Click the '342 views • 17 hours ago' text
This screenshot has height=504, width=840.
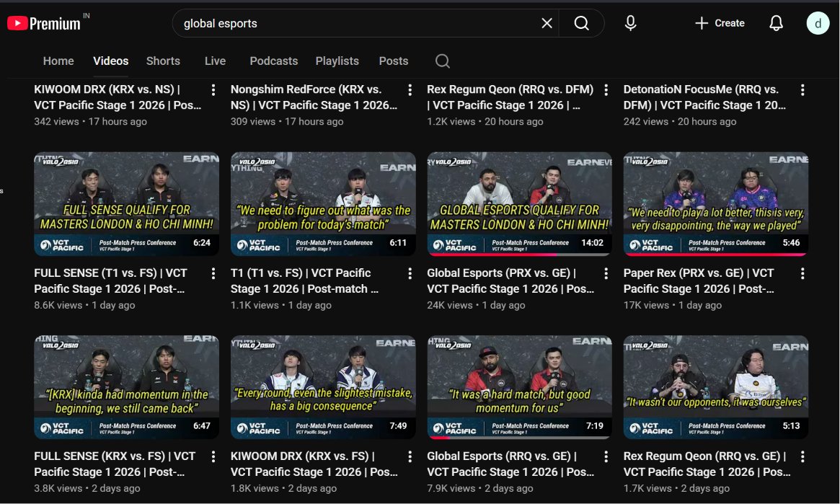point(91,122)
